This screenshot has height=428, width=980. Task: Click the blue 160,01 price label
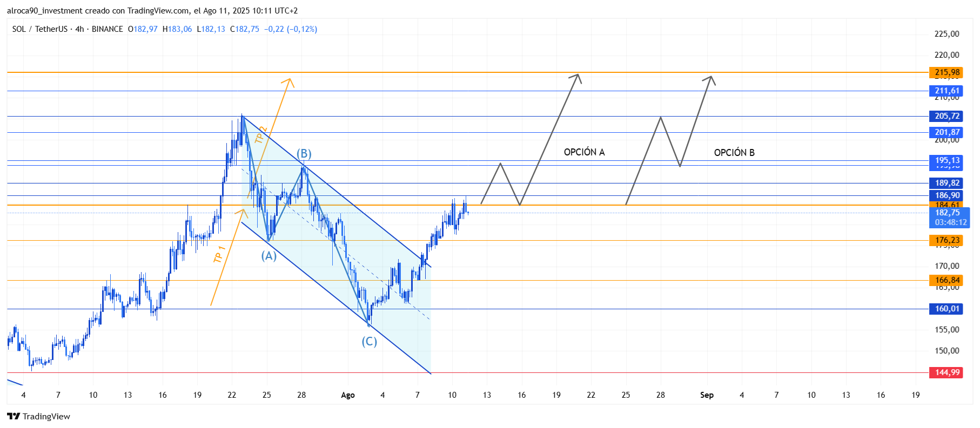click(947, 309)
